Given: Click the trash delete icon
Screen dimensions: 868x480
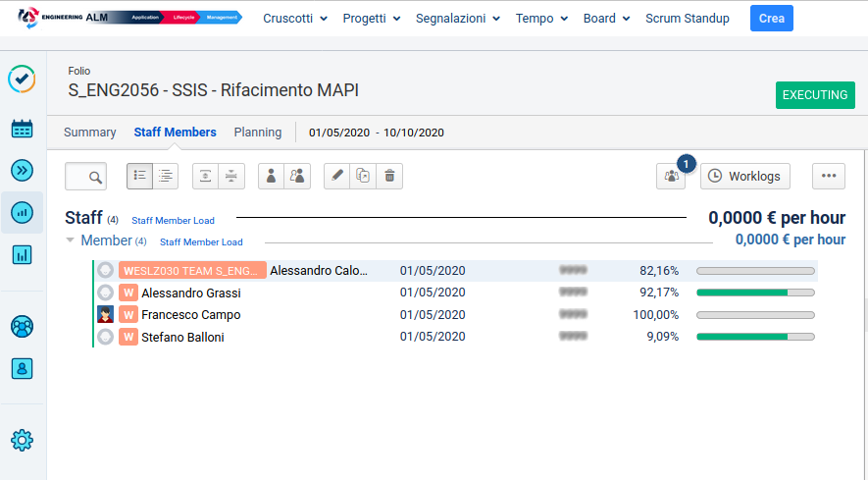Looking at the screenshot, I should tap(389, 176).
